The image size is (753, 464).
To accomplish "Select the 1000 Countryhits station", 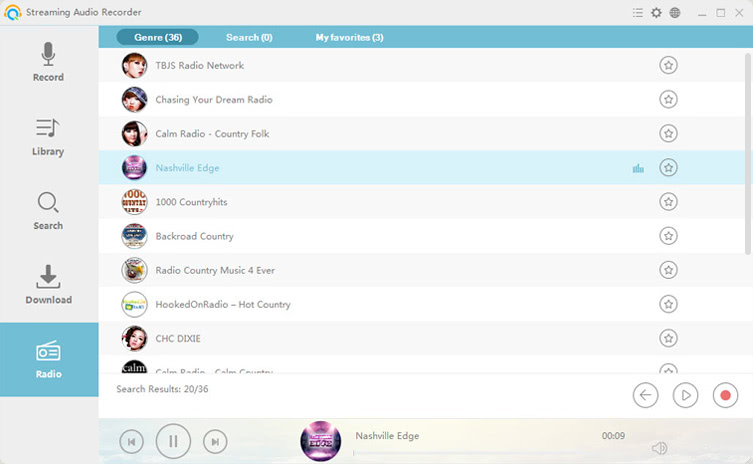I will tap(191, 202).
